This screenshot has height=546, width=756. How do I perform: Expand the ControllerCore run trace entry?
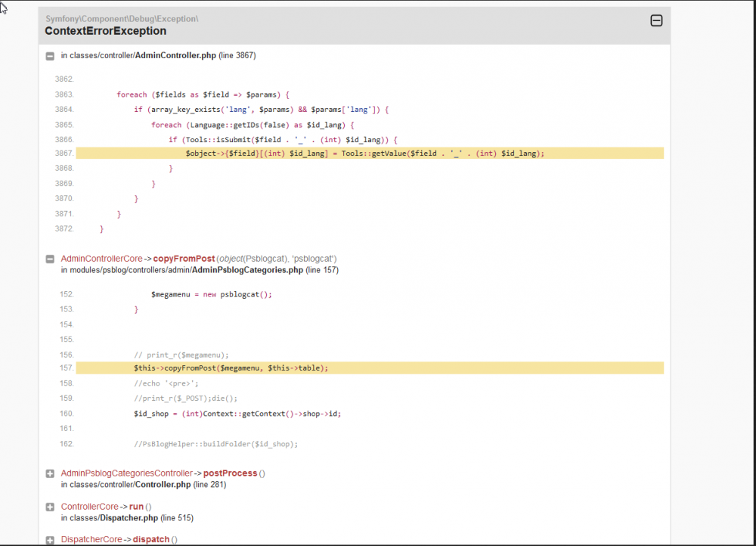(x=50, y=507)
